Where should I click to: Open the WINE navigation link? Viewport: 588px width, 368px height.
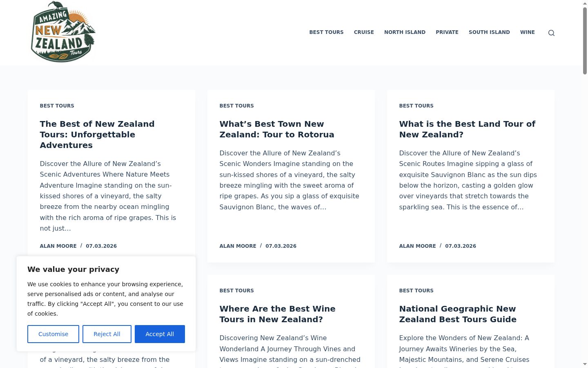pyautogui.click(x=527, y=32)
